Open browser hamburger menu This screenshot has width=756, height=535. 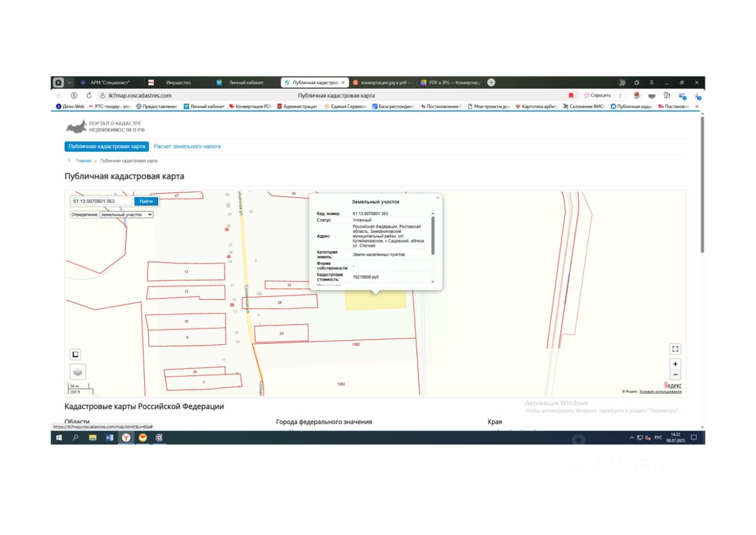[651, 83]
